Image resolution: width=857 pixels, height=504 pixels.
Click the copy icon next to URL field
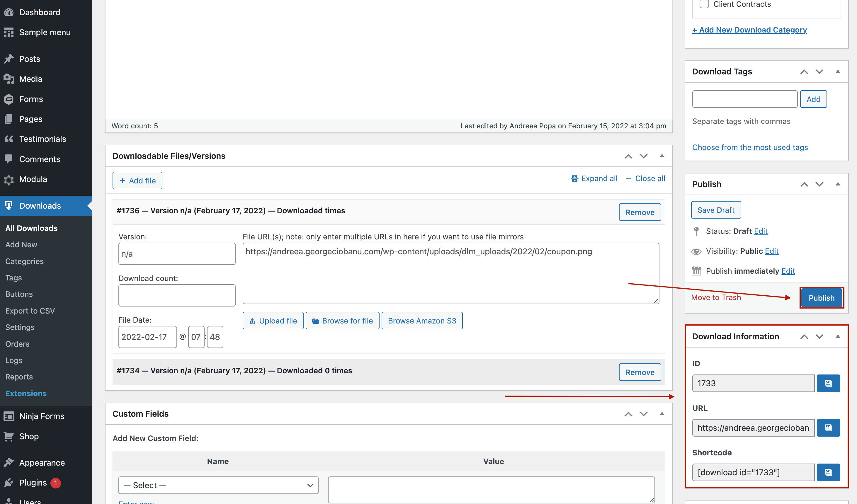click(829, 427)
